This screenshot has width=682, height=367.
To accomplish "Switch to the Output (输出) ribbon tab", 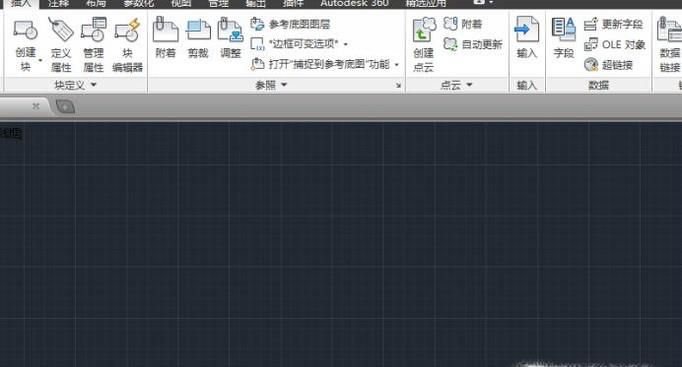I will pyautogui.click(x=256, y=3).
